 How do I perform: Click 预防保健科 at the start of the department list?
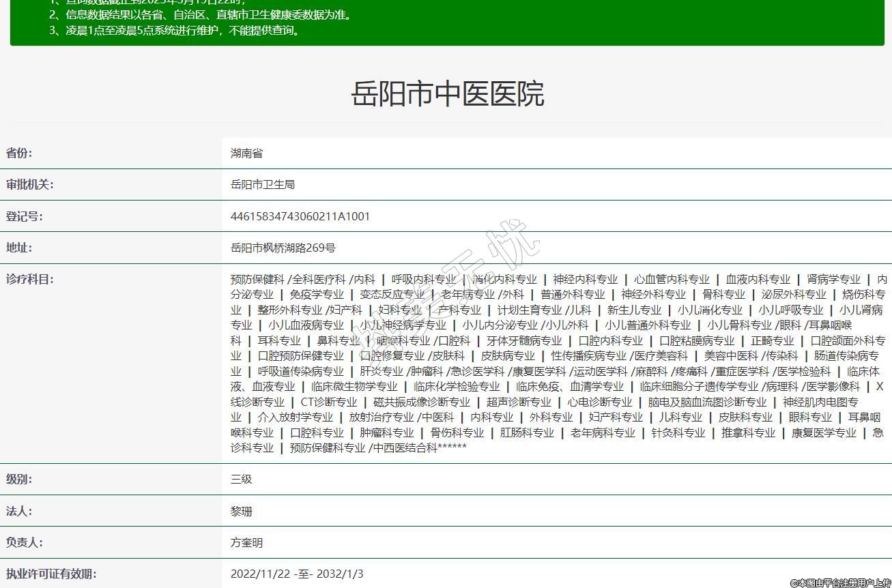coord(257,280)
